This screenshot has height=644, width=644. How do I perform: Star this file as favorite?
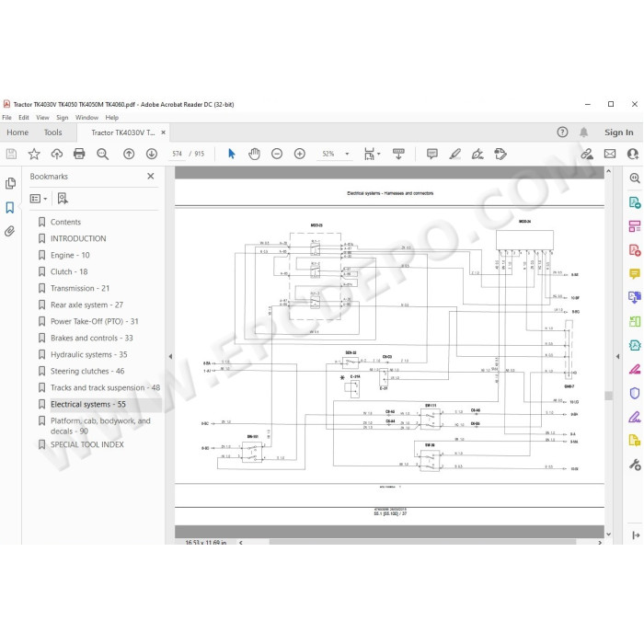34,154
